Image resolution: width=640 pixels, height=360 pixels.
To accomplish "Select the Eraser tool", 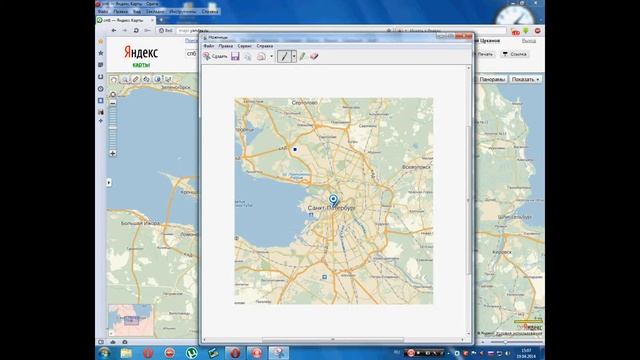I will pos(314,56).
